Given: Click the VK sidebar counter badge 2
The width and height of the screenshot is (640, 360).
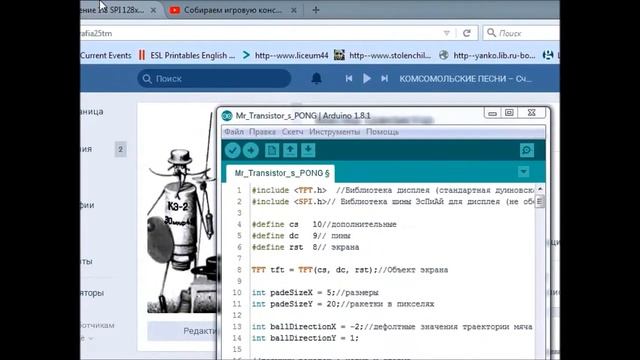Looking at the screenshot, I should (120, 149).
